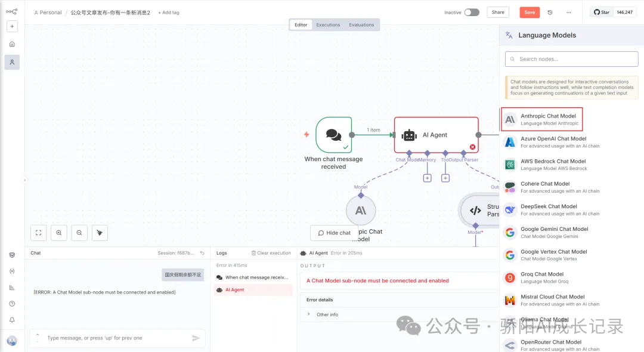Click the AI Agent node error badge
Viewport: 644px width, 352px height.
472,147
